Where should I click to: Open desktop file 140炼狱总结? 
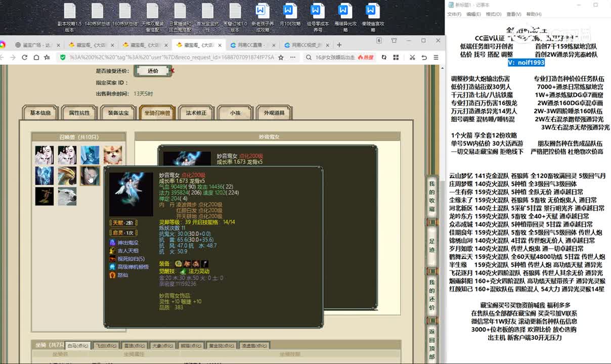coord(97,15)
